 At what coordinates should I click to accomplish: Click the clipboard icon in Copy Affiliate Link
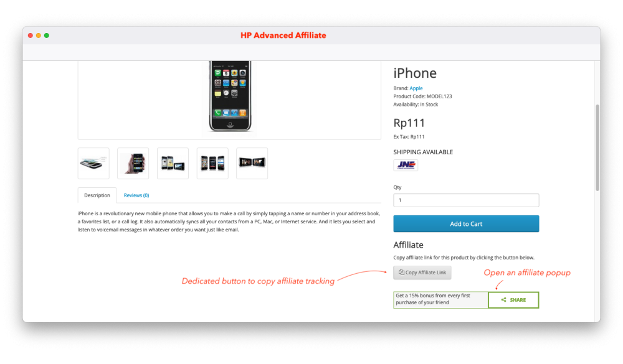pos(401,273)
